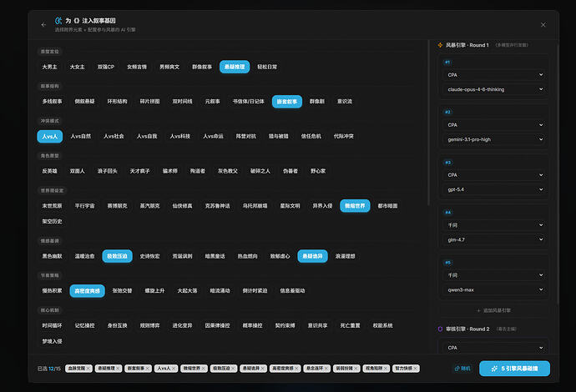Enable the 书信体/日记体 structure tag
576x392 pixels.
(x=248, y=101)
